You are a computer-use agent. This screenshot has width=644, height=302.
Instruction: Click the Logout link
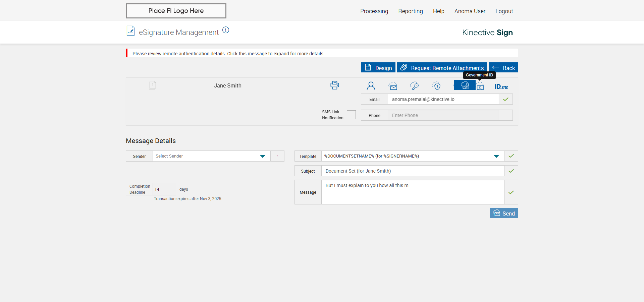point(504,11)
